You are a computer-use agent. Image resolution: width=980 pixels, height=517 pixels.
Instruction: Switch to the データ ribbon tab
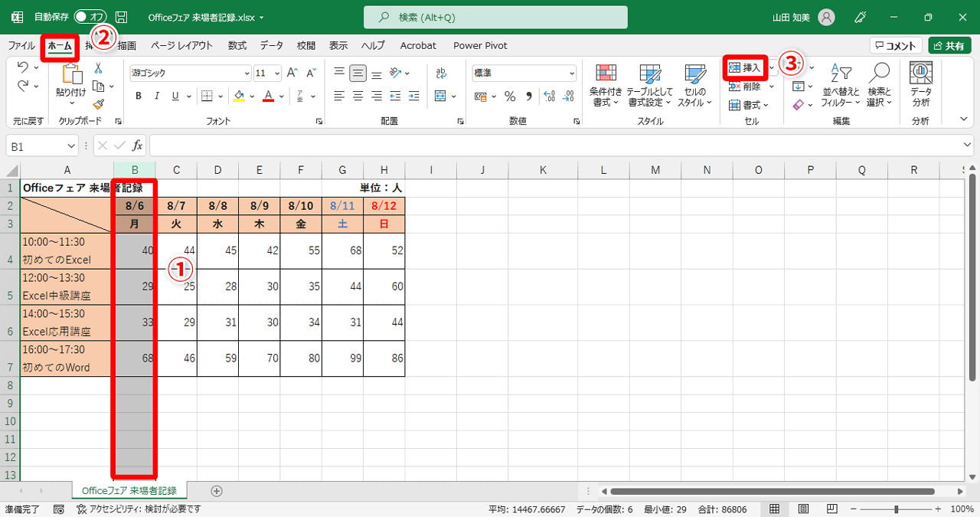click(x=271, y=45)
